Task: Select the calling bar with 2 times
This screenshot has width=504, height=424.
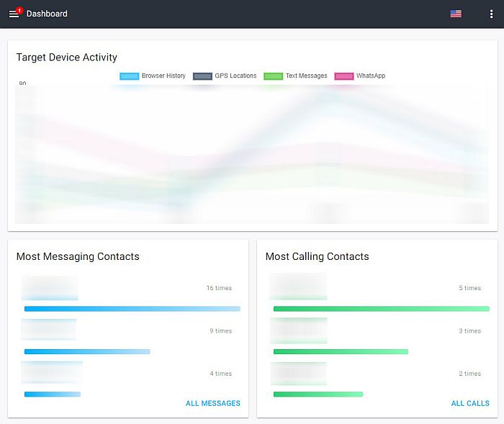Action: (x=318, y=394)
